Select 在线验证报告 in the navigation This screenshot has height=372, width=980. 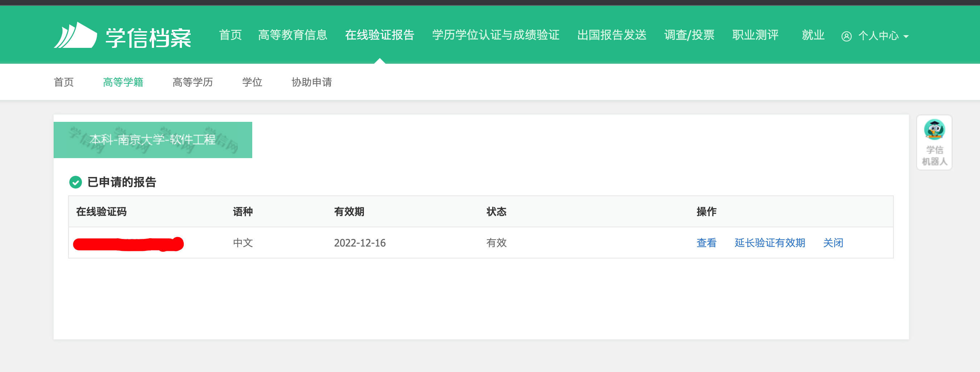[381, 35]
